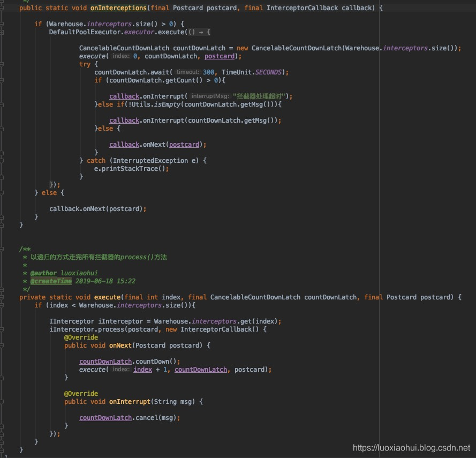
Task: Click underlined postcard argument in execute(0...) call
Action: [220, 56]
